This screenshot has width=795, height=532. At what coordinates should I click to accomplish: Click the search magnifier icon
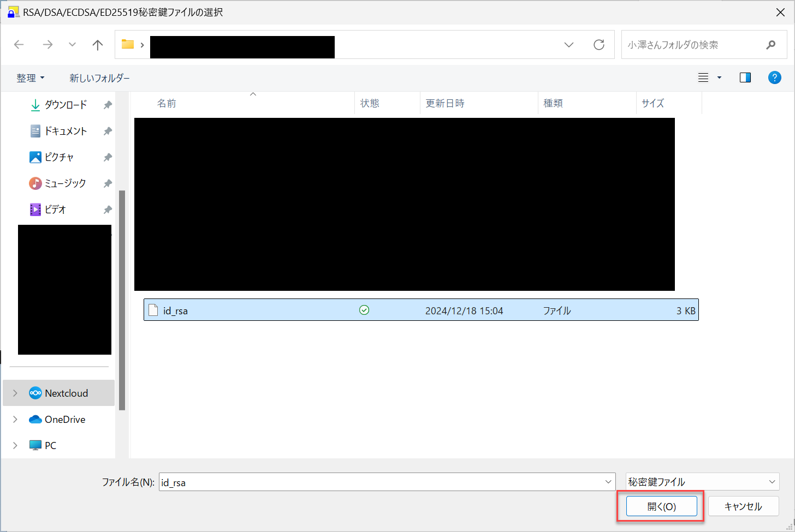point(770,45)
